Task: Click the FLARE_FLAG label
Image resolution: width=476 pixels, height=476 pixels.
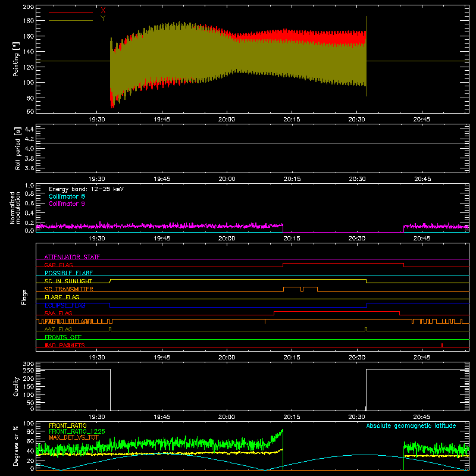Action: point(62,297)
